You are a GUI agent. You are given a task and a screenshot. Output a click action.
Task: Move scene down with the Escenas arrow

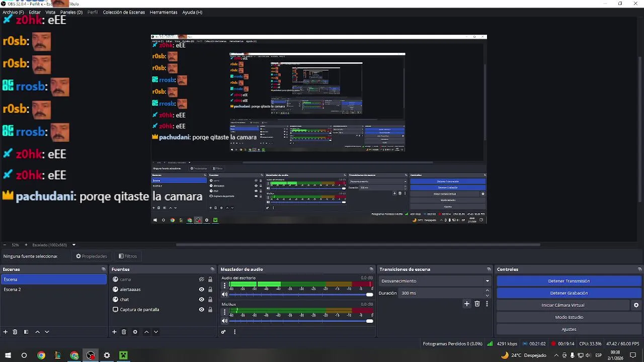coord(47,332)
